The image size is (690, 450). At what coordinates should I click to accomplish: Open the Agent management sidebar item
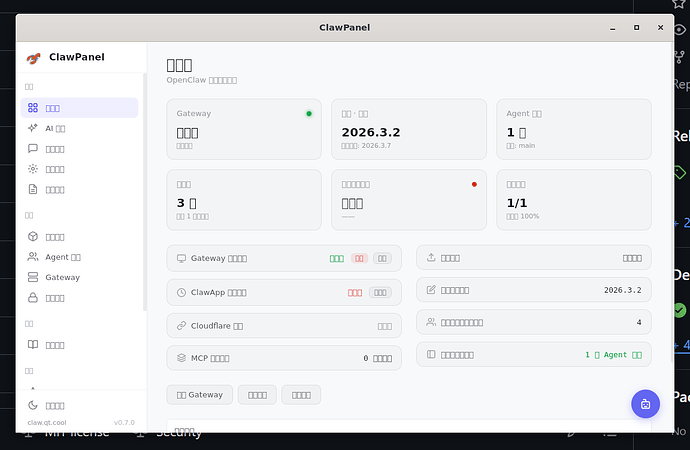79,257
